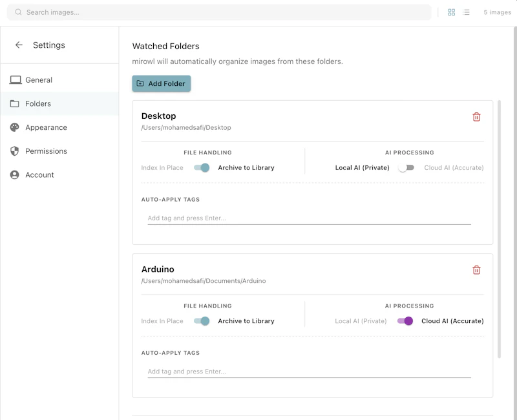Click the General laptop icon

[15, 79]
